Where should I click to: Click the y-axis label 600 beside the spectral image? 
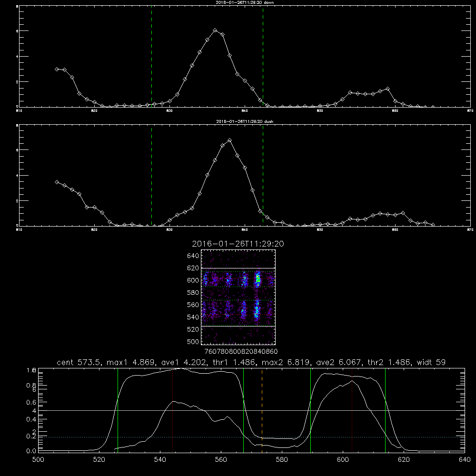click(193, 280)
